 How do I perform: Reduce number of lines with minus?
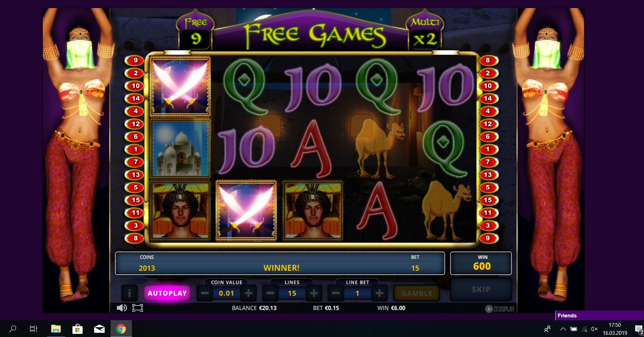coord(270,293)
